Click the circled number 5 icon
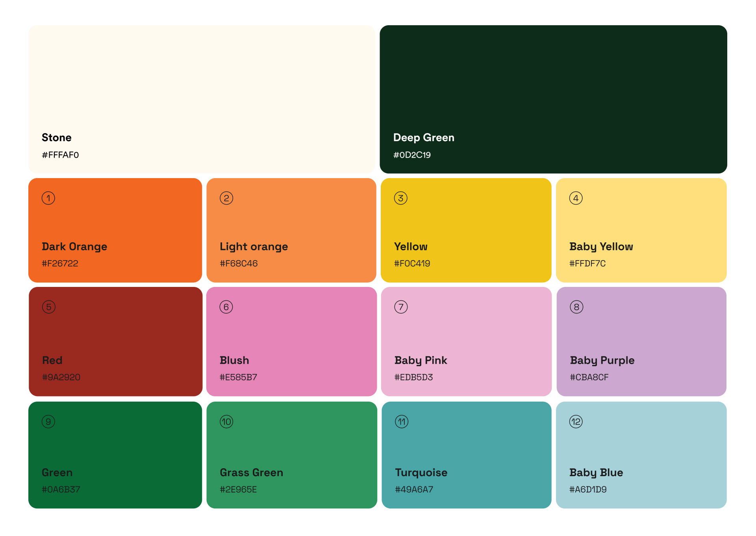 point(49,307)
